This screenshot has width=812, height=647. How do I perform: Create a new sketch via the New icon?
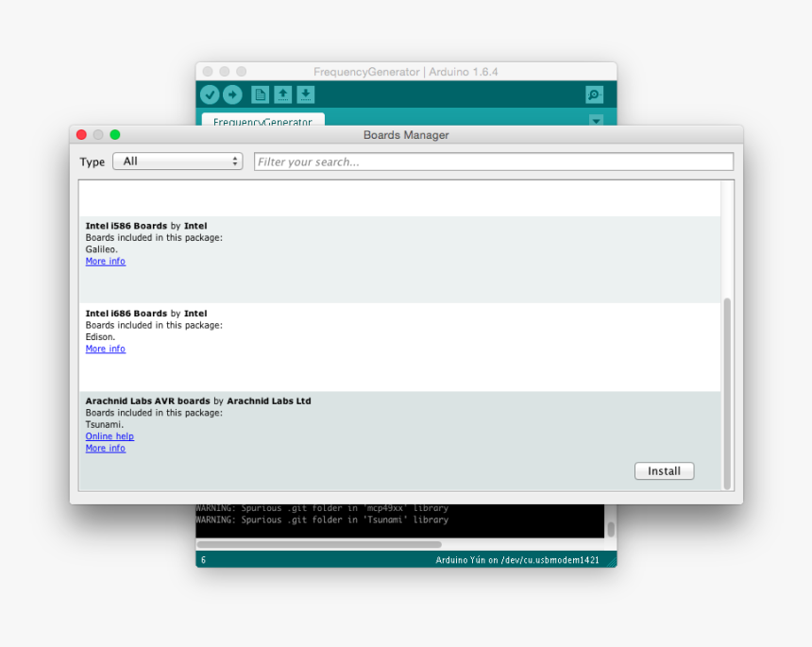point(259,94)
